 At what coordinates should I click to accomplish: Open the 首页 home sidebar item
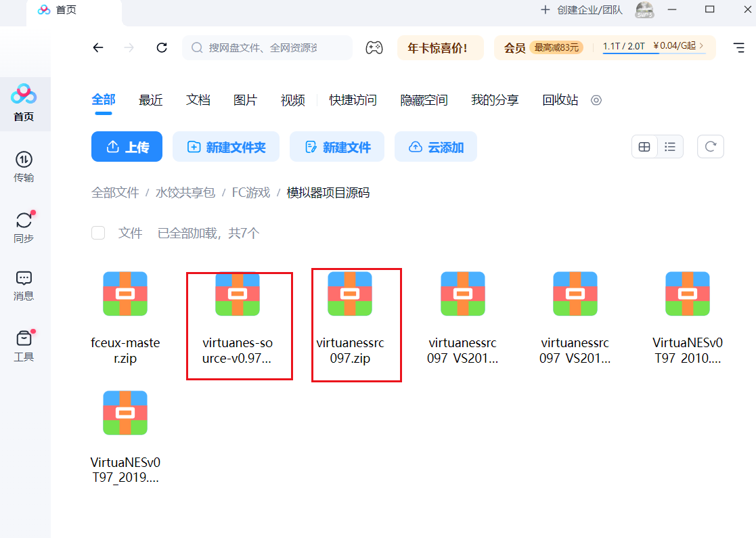point(24,104)
